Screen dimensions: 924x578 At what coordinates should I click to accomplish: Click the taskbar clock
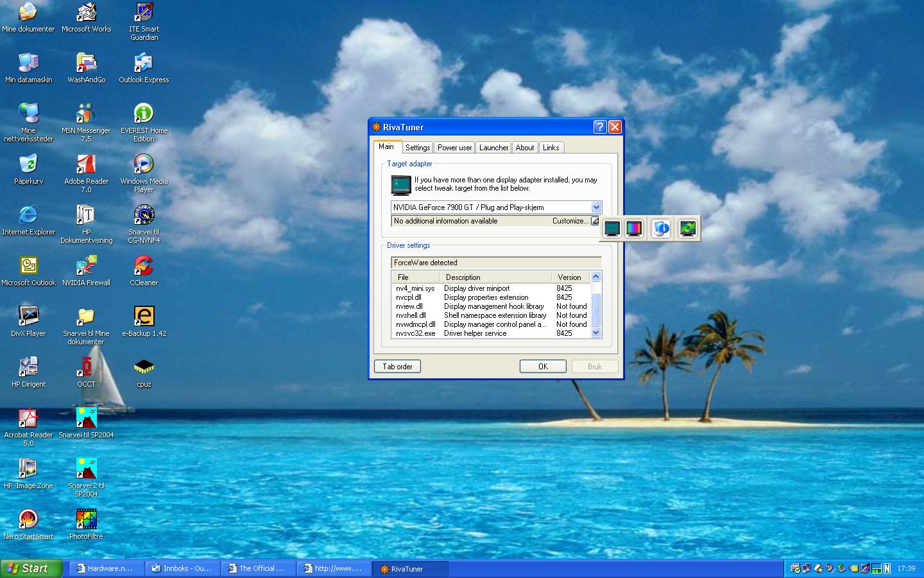(x=906, y=568)
